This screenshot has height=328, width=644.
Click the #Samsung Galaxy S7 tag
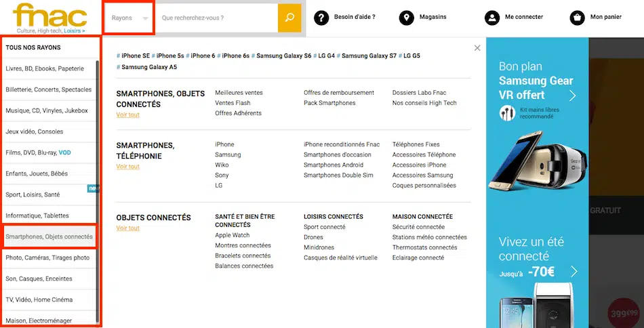[x=367, y=56]
